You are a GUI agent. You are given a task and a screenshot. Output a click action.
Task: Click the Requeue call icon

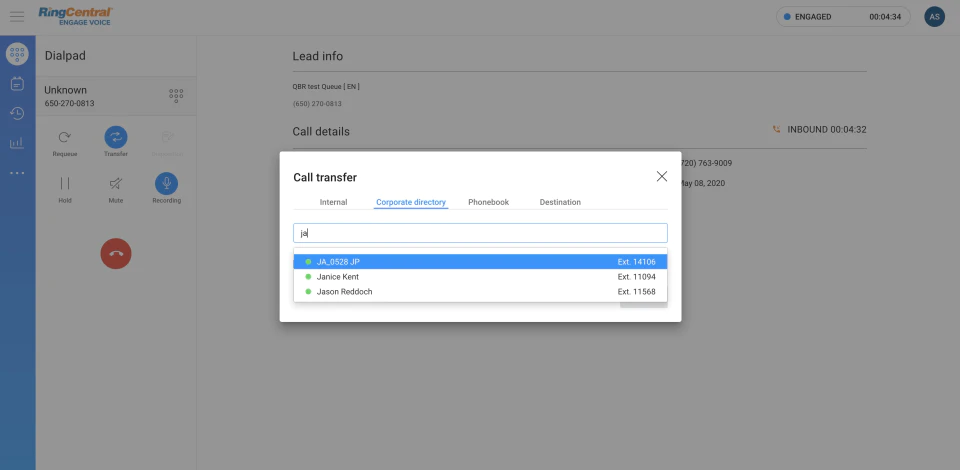coord(65,138)
